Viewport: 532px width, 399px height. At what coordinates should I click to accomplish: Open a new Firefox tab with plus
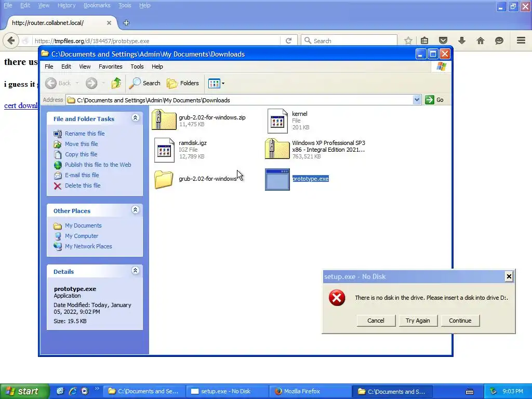(x=126, y=23)
